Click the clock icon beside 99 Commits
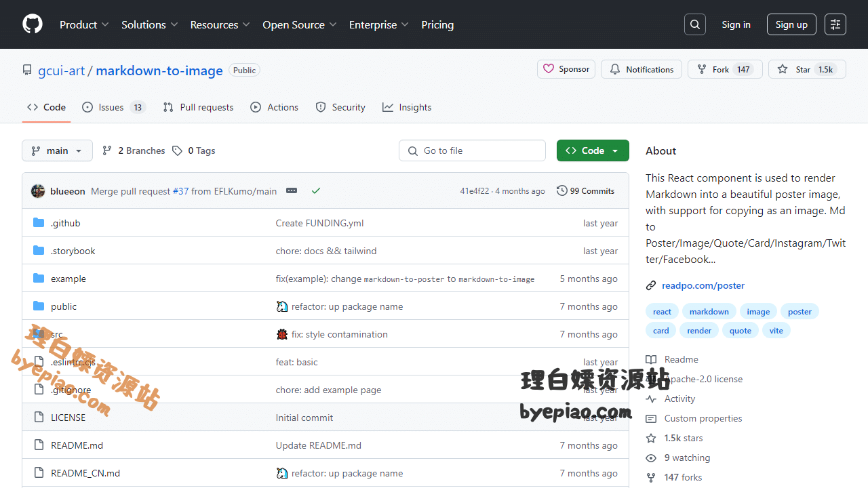The image size is (868, 488). click(x=562, y=190)
